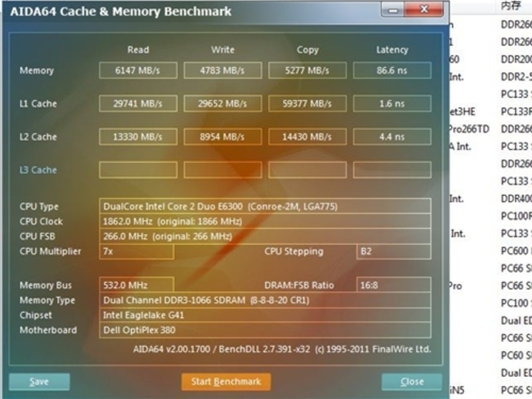
Task: Select Memory Copy value 5277 MB/s
Action: [308, 70]
